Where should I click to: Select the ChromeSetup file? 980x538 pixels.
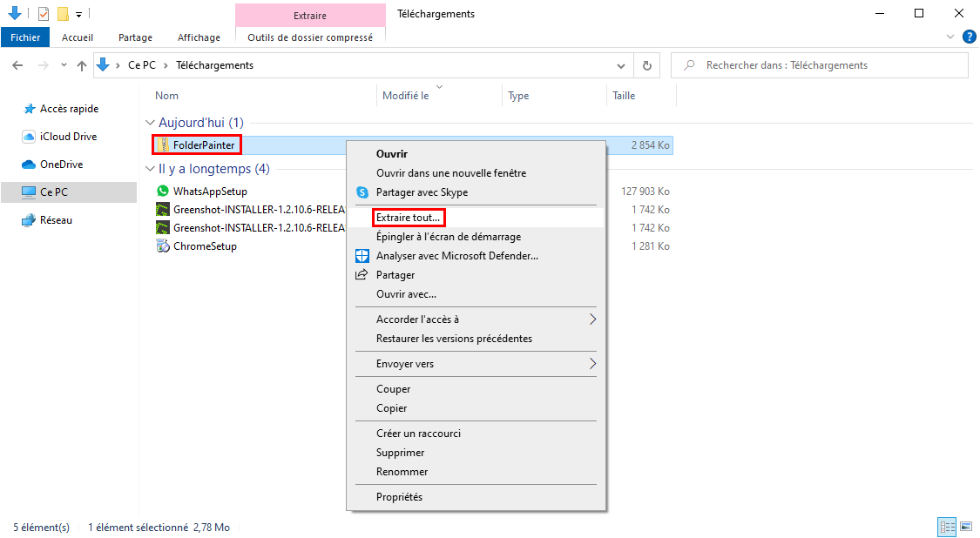coord(205,246)
